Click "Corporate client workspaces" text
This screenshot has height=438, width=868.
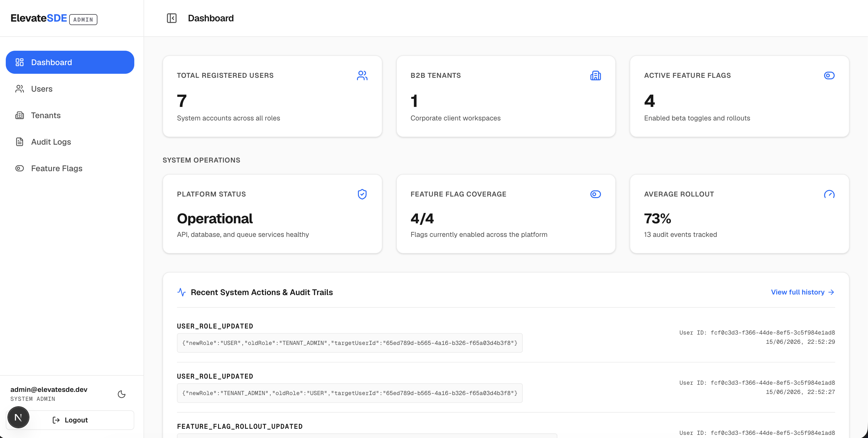point(455,118)
